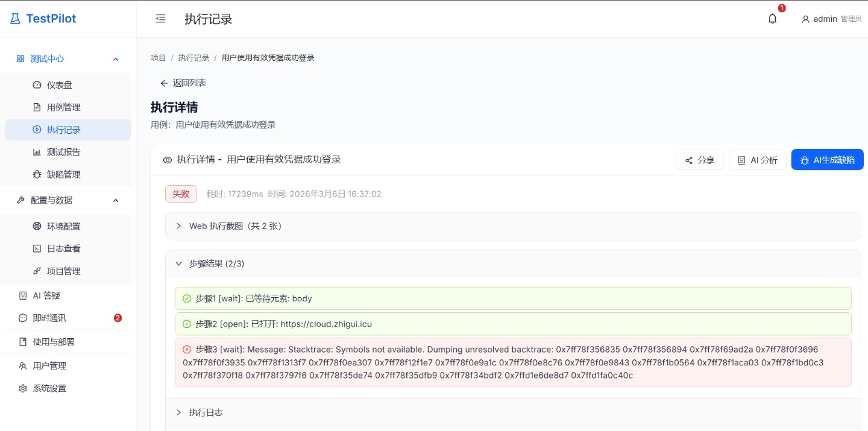Click the red 失败 status tag

click(181, 194)
